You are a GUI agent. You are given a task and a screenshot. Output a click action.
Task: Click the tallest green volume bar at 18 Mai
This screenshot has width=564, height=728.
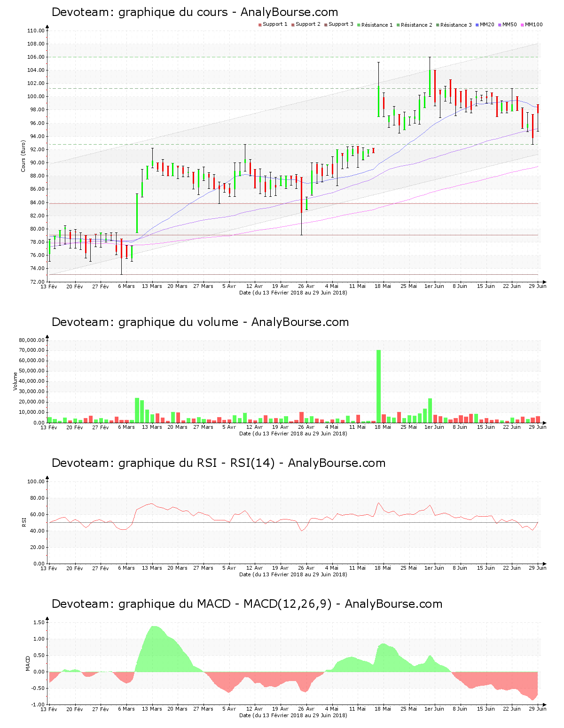click(x=378, y=386)
